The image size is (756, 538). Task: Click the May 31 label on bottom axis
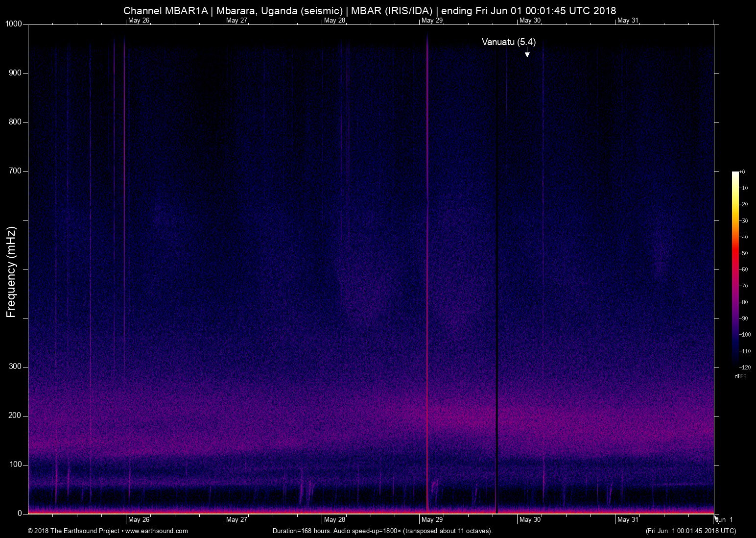click(x=628, y=520)
